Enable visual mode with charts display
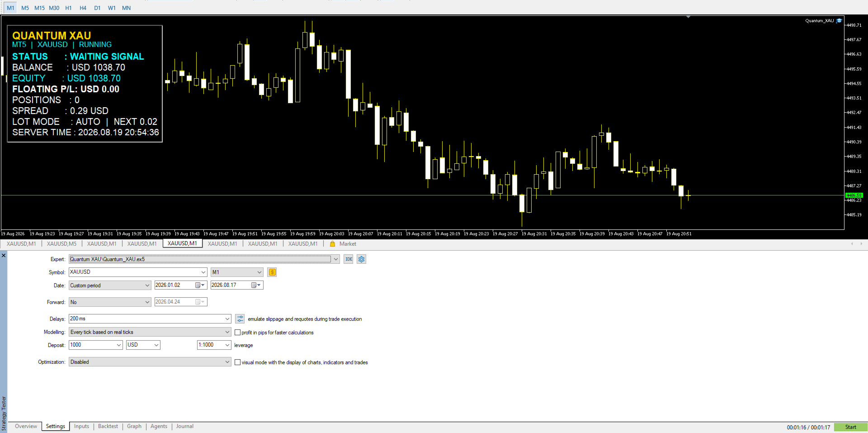Viewport: 868px width, 433px height. (x=238, y=362)
